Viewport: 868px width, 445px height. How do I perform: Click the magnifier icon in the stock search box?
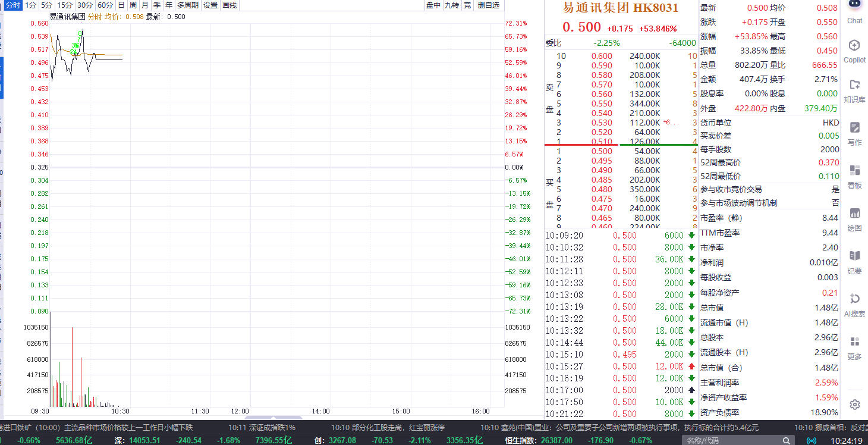(x=787, y=440)
